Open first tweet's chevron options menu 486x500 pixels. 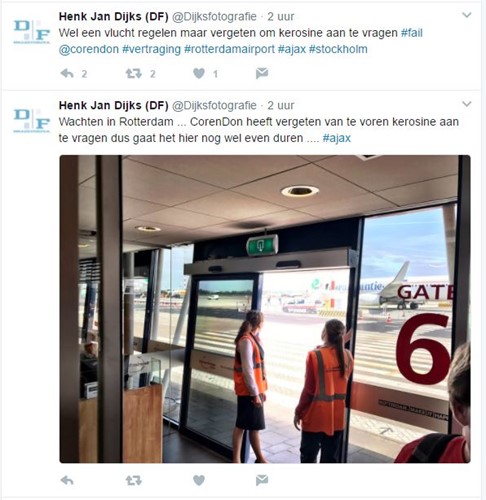coord(467,15)
